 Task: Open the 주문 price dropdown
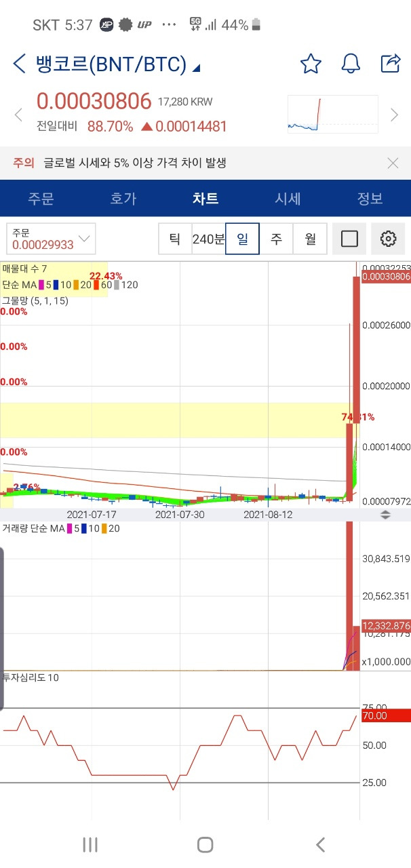(51, 239)
